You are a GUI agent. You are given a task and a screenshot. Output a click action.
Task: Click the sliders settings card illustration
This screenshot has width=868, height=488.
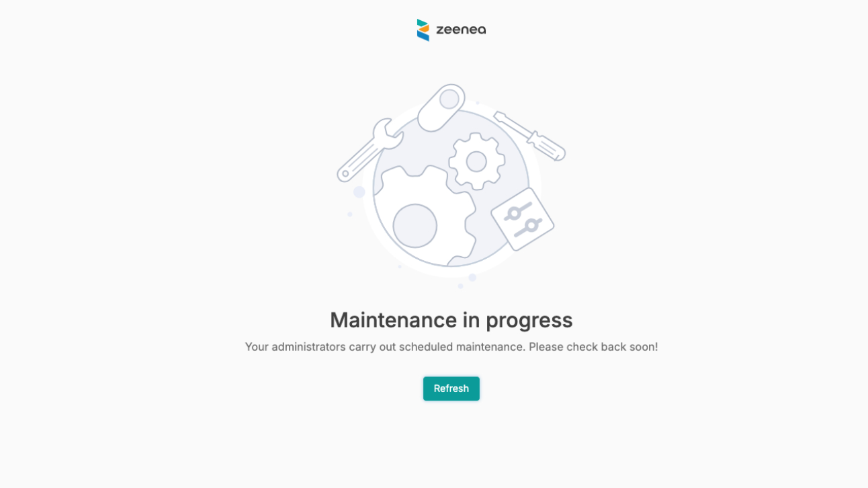[x=523, y=219]
